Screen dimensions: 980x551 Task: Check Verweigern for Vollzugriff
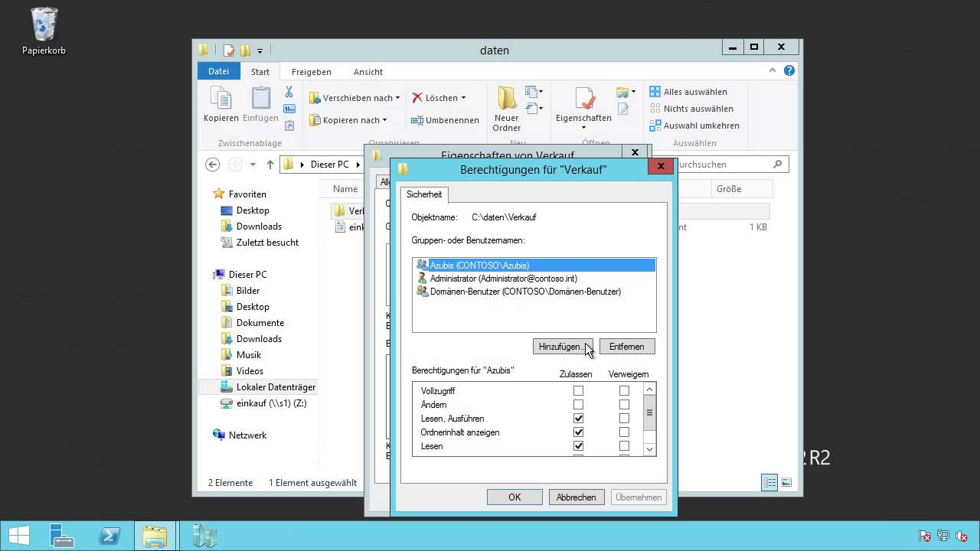pos(624,391)
